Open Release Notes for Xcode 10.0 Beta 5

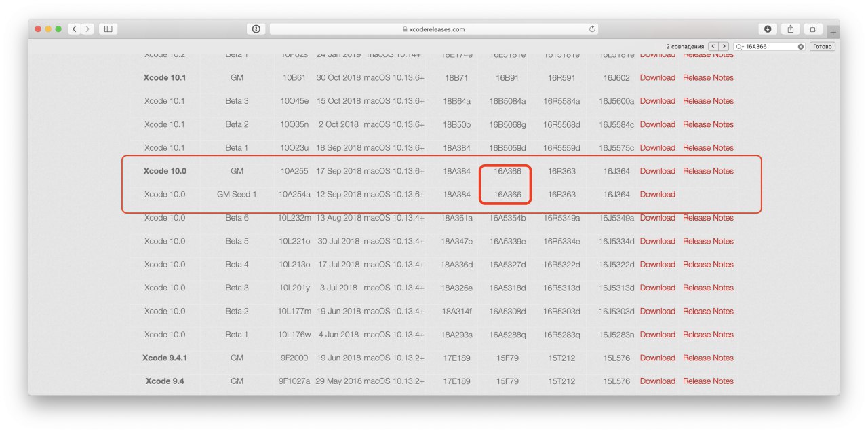(708, 241)
